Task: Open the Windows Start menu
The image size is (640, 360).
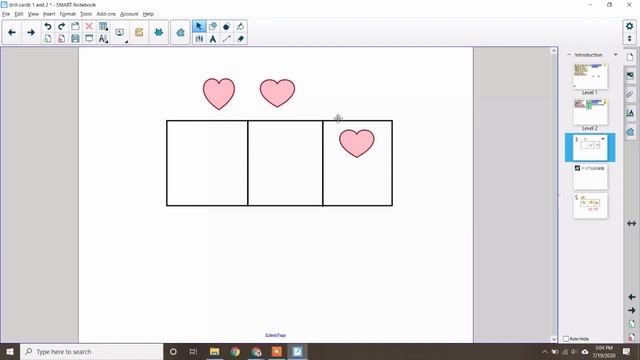Action: (x=10, y=351)
